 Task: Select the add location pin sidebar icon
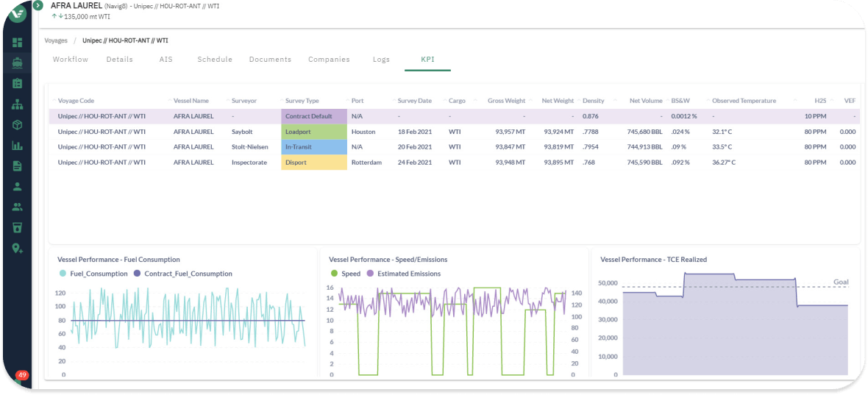(x=17, y=249)
